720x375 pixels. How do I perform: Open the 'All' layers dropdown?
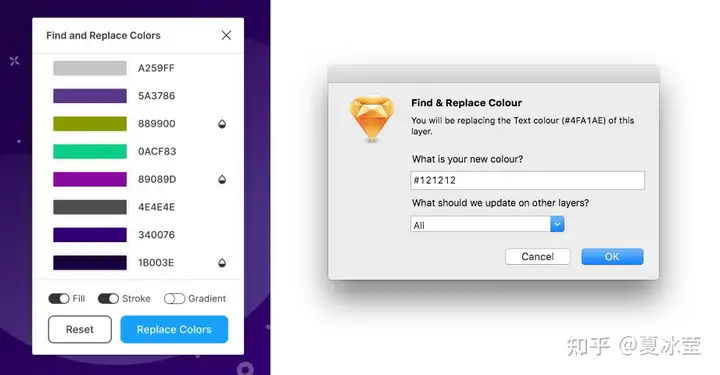point(487,224)
